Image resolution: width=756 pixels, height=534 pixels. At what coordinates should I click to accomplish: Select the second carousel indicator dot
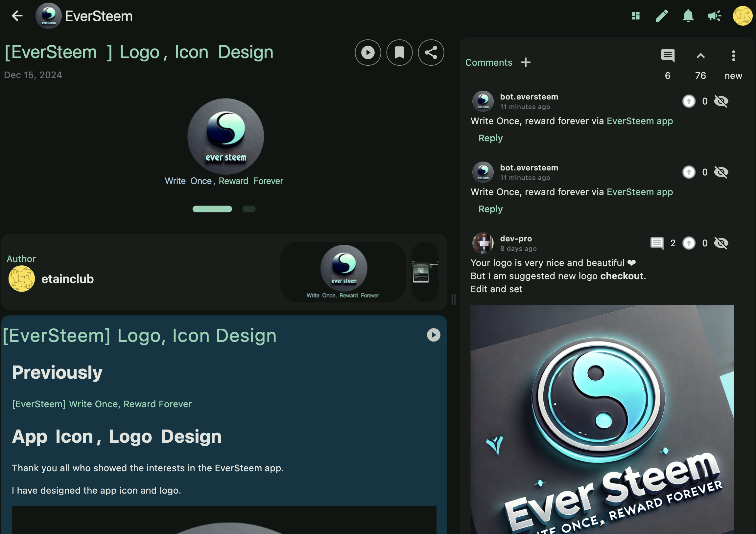(x=249, y=209)
